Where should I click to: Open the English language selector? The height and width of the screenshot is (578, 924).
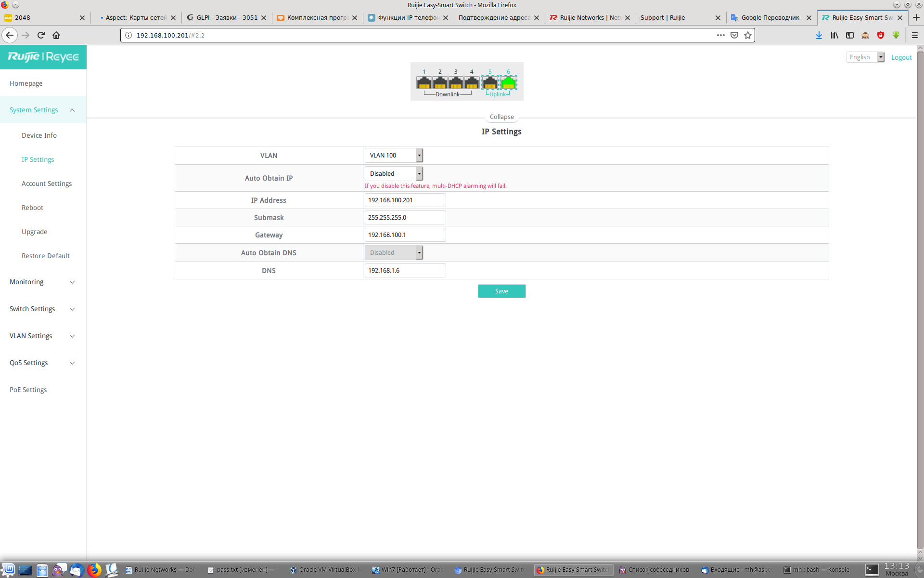coord(865,57)
